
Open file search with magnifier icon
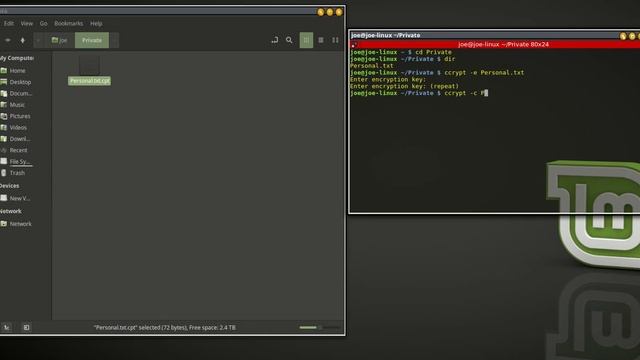click(x=289, y=40)
